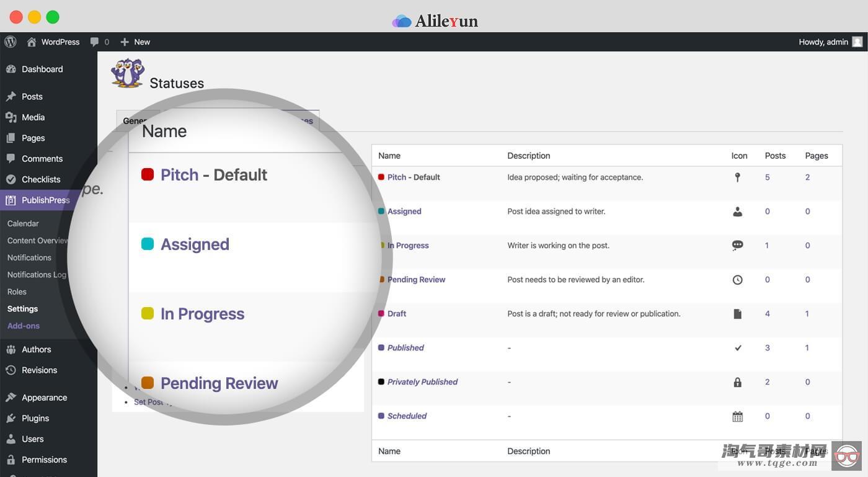Open comments bubble in admin bar
Image resolution: width=868 pixels, height=477 pixels.
tap(94, 42)
